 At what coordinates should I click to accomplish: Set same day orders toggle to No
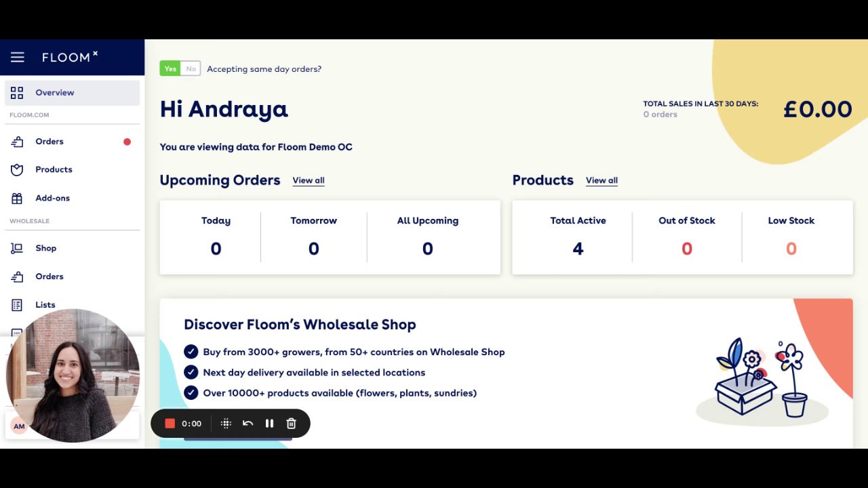click(191, 68)
